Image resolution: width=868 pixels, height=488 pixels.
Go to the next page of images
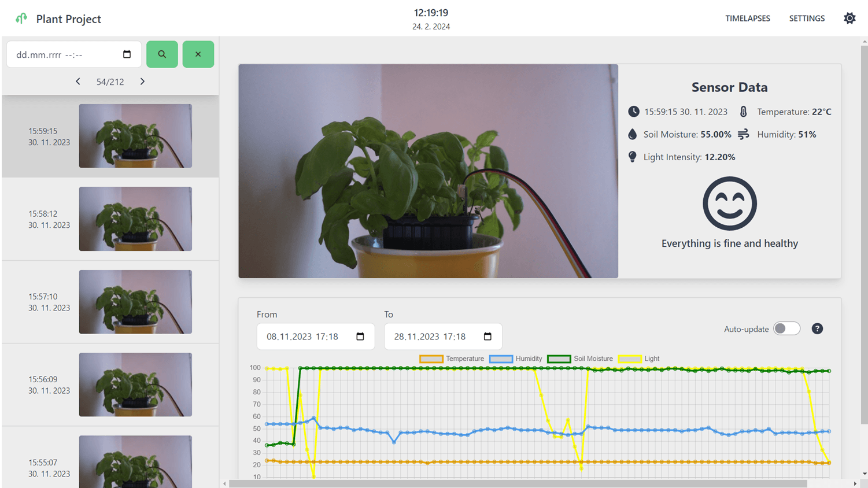click(x=142, y=82)
